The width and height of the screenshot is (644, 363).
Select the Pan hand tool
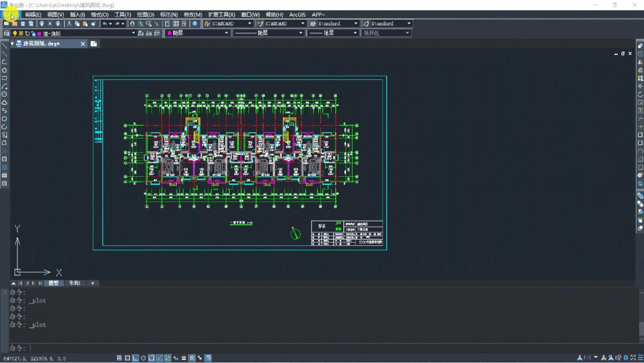click(x=133, y=24)
